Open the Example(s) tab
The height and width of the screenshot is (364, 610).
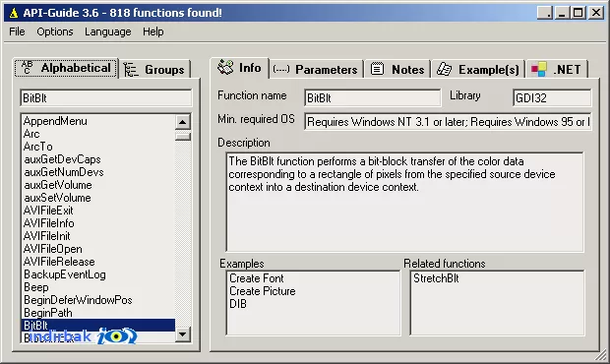[x=478, y=70]
